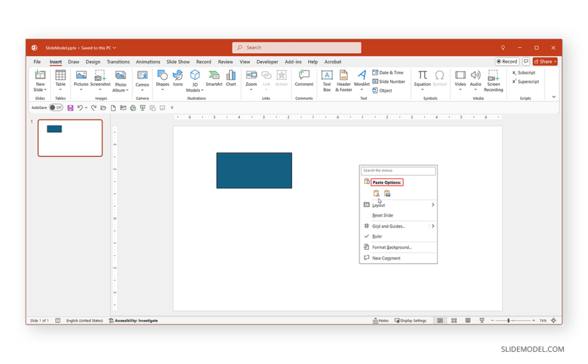Click the Share button
Image resolution: width=588 pixels, height=364 pixels.
click(x=545, y=61)
